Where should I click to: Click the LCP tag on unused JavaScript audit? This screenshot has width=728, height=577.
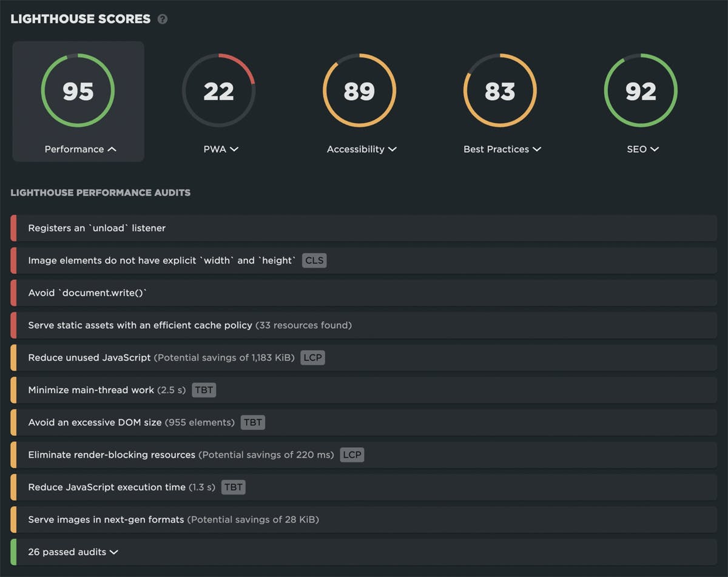click(x=312, y=357)
